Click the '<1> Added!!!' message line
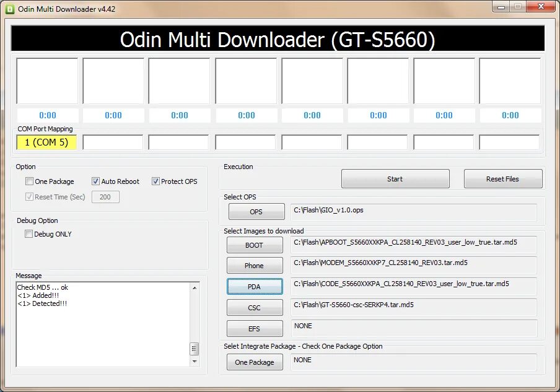 pos(38,295)
